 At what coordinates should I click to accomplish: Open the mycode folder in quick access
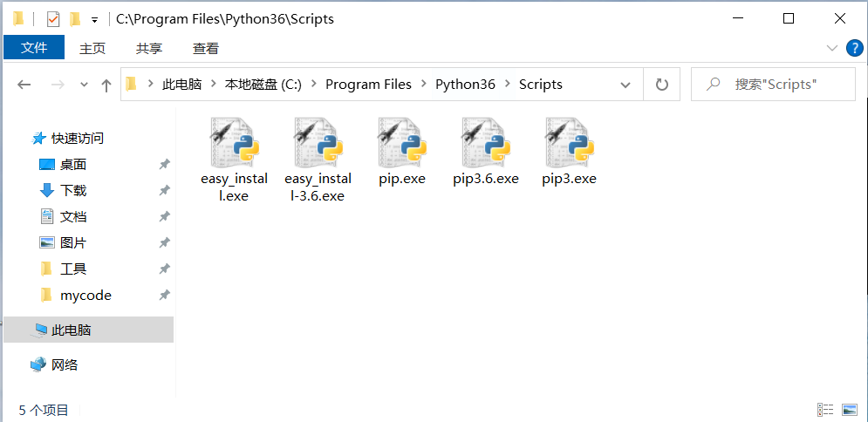pos(85,295)
